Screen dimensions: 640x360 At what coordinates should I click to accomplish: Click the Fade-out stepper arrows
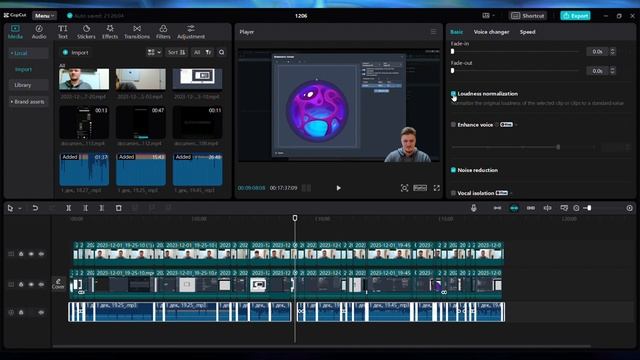click(x=613, y=71)
